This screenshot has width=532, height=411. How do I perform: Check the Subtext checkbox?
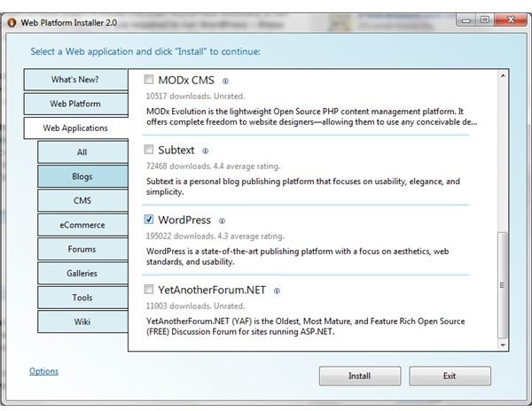[x=149, y=149]
